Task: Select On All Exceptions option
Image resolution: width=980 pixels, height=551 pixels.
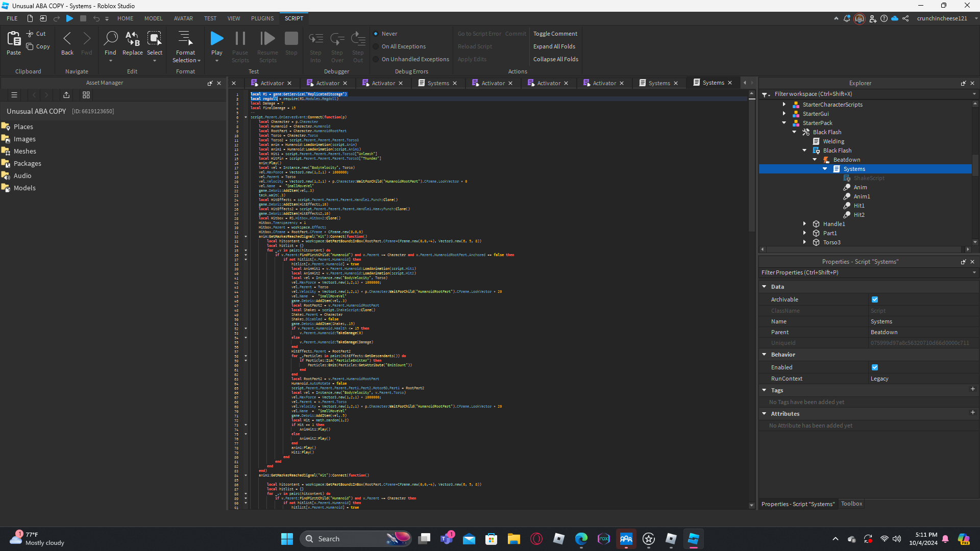Action: pyautogui.click(x=399, y=46)
